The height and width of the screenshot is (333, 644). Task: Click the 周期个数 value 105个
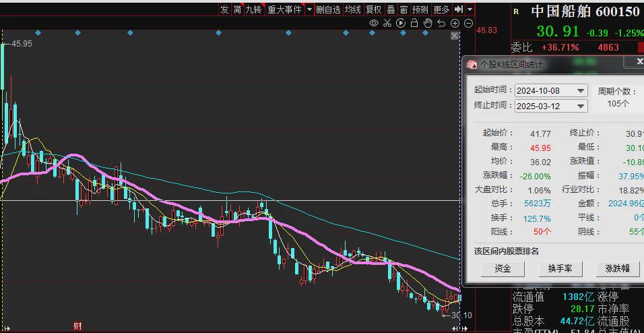(x=618, y=103)
